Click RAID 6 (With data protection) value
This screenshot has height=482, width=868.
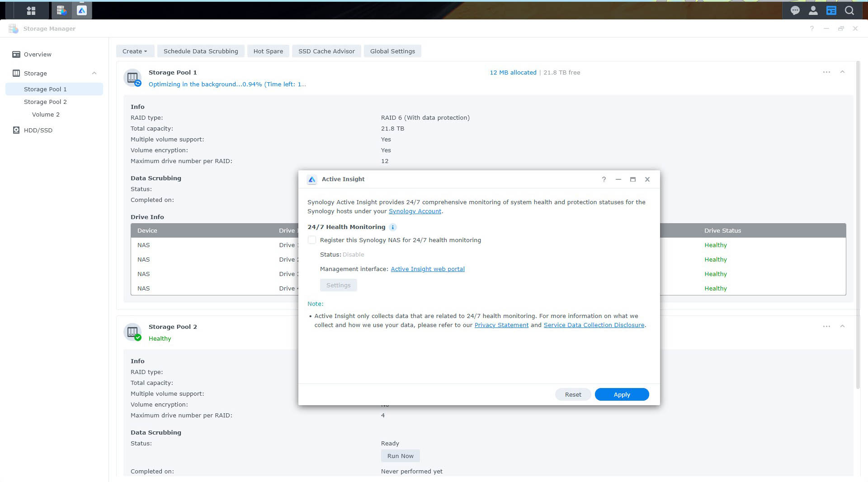point(425,117)
